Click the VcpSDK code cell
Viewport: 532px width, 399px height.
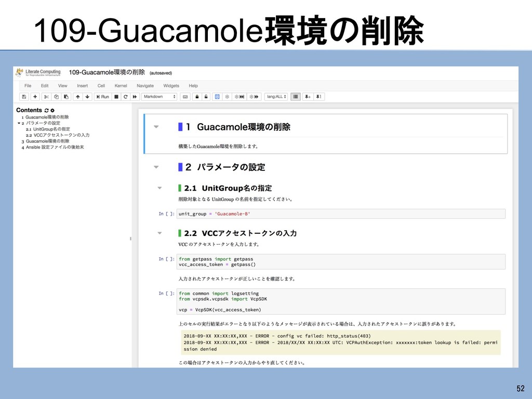point(341,302)
